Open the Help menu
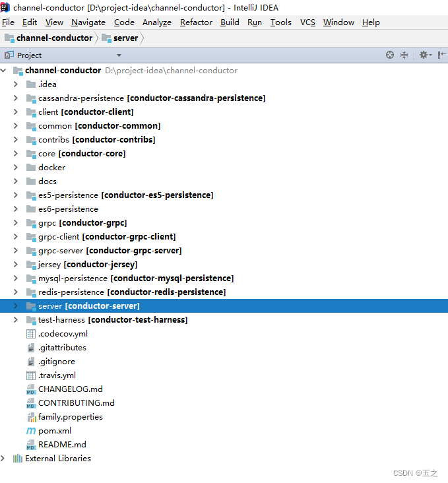 pos(371,22)
